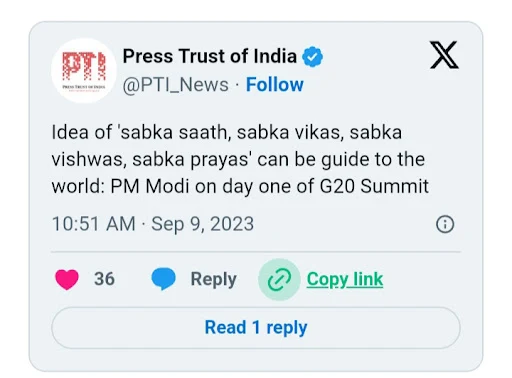Like the tweet with the heart icon

click(67, 279)
